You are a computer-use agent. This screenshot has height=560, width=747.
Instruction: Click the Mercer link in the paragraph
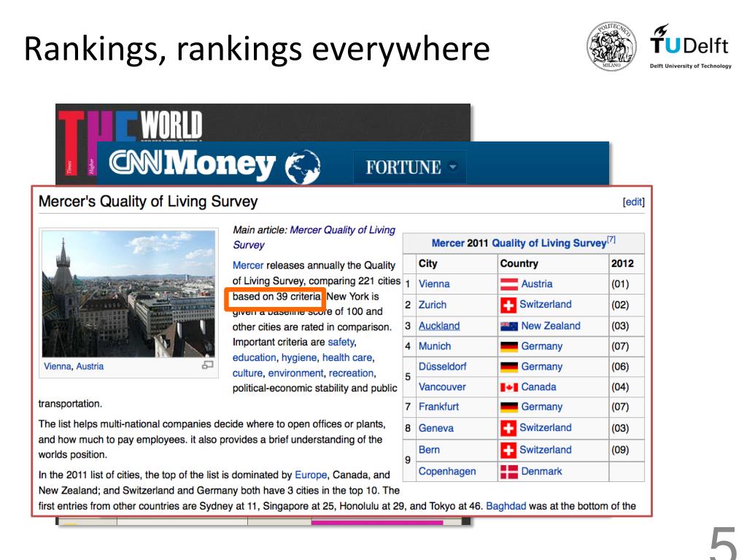(x=248, y=265)
